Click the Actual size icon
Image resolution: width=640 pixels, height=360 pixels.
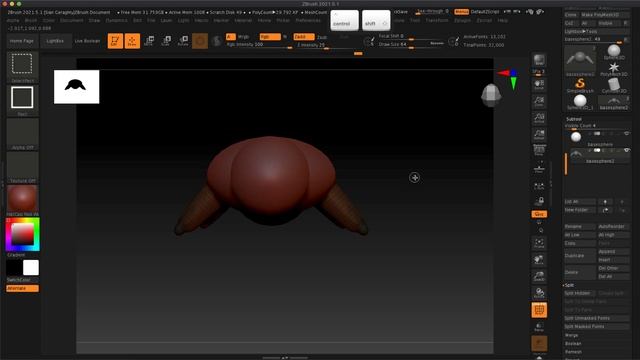tap(539, 118)
